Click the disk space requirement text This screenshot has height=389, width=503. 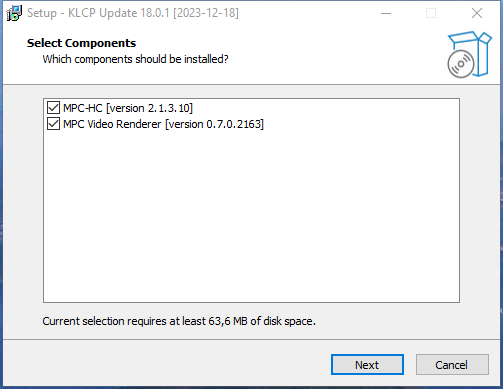179,321
